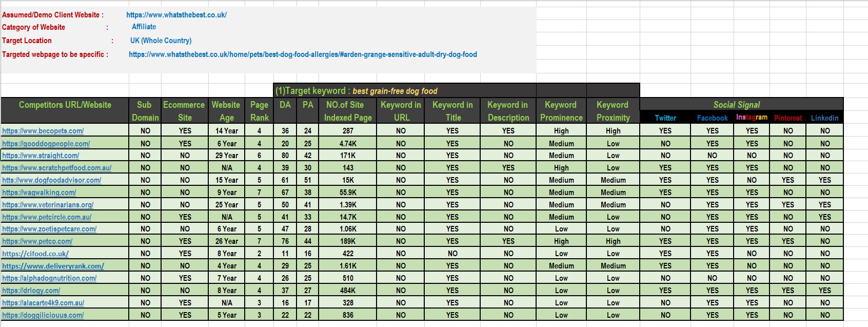868x327 pixels.
Task: Select the Page Rank header cell
Action: (259, 111)
